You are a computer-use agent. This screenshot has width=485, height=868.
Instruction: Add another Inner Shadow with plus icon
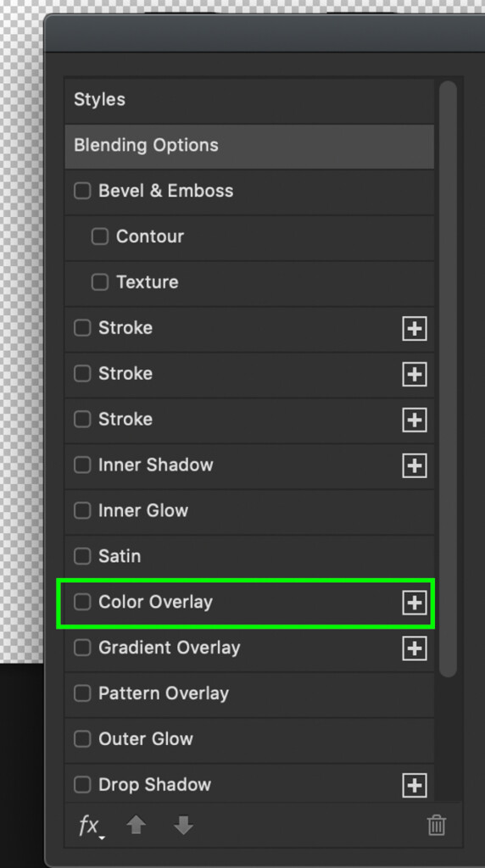[414, 465]
